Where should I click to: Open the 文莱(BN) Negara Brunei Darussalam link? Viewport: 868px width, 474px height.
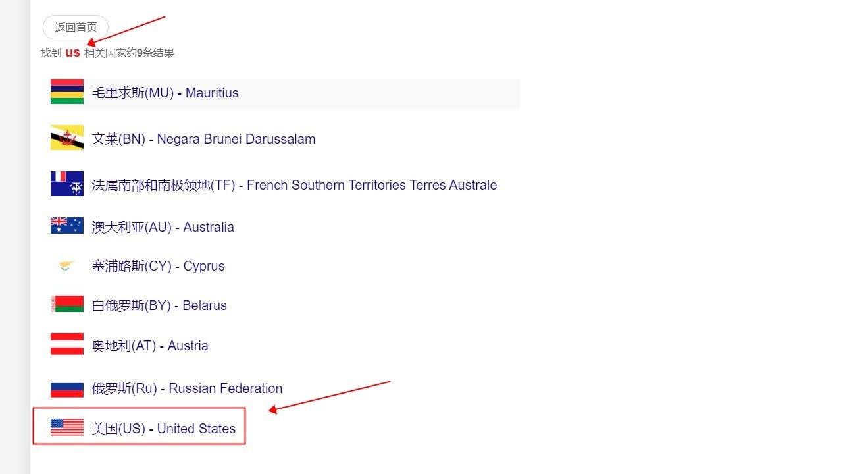coord(203,139)
